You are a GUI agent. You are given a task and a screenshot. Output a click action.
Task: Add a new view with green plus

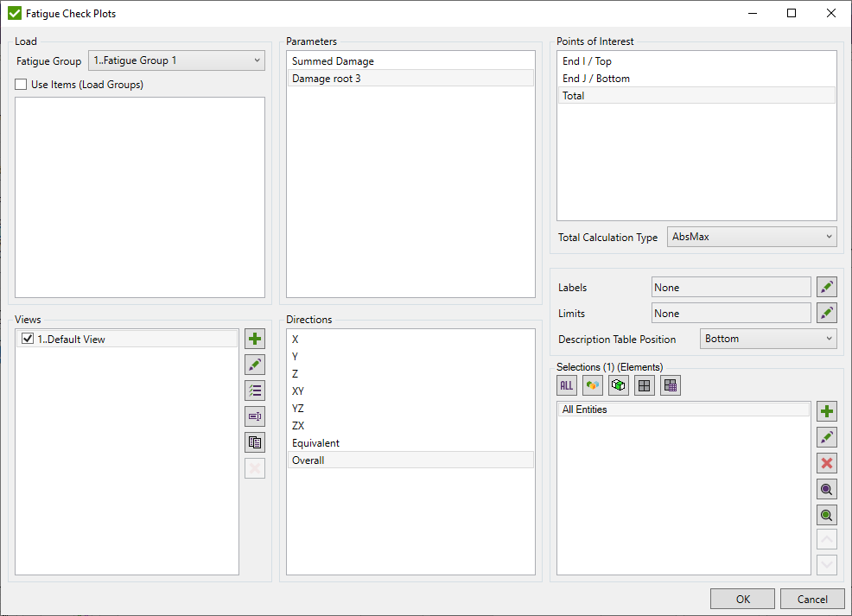pyautogui.click(x=255, y=339)
